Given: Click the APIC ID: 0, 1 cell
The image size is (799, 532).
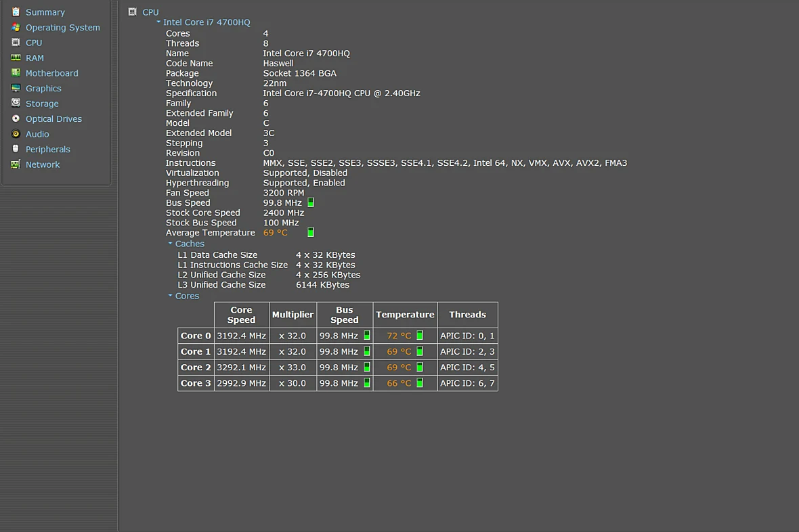Looking at the screenshot, I should tap(467, 335).
